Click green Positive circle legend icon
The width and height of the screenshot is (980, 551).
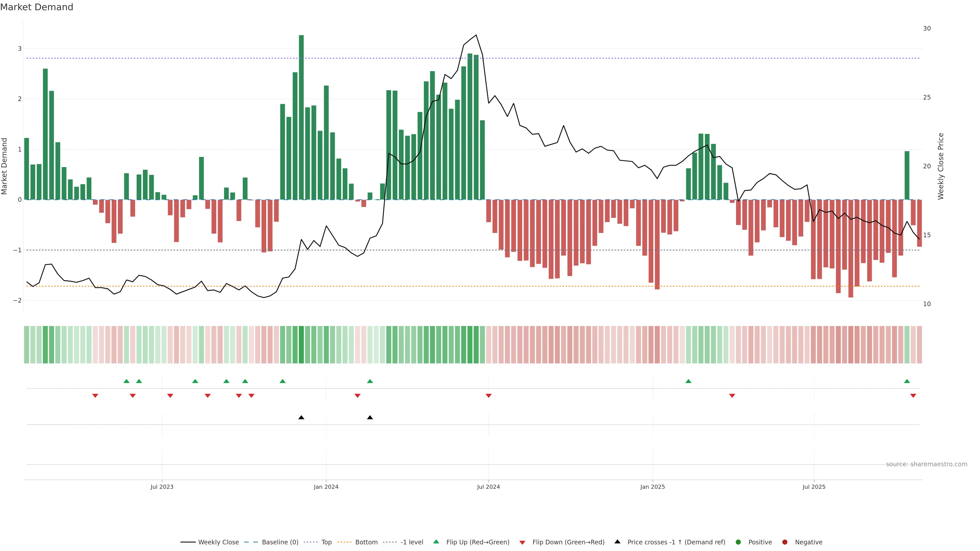(x=738, y=542)
